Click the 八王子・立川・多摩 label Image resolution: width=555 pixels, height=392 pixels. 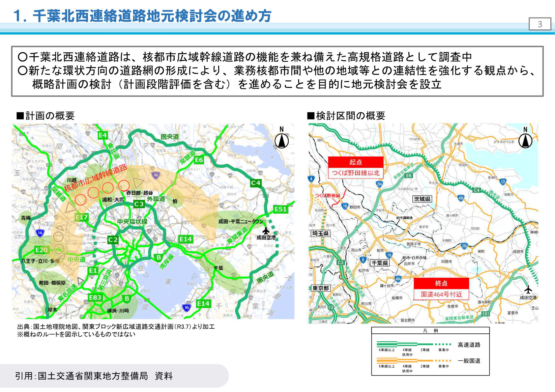[40, 261]
